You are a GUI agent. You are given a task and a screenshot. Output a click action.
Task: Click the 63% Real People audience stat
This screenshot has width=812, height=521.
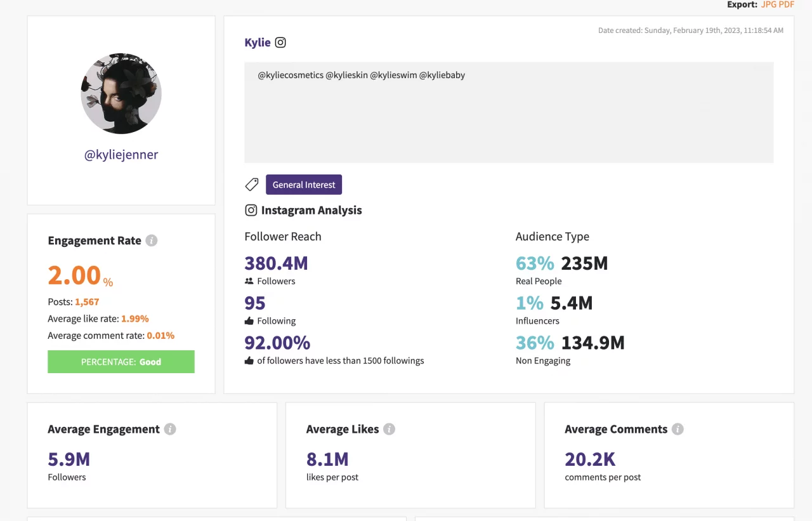click(x=535, y=263)
